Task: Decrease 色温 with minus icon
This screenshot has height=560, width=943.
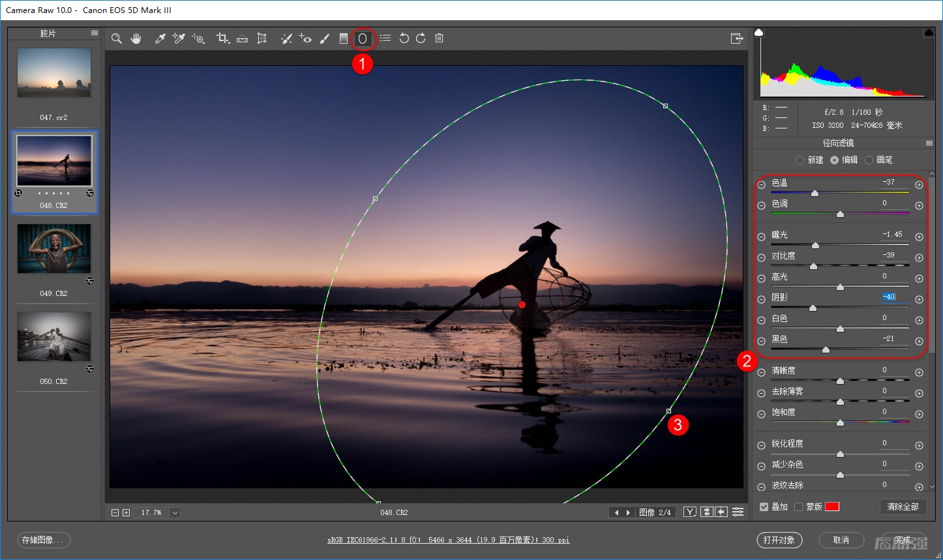Action: click(x=762, y=185)
